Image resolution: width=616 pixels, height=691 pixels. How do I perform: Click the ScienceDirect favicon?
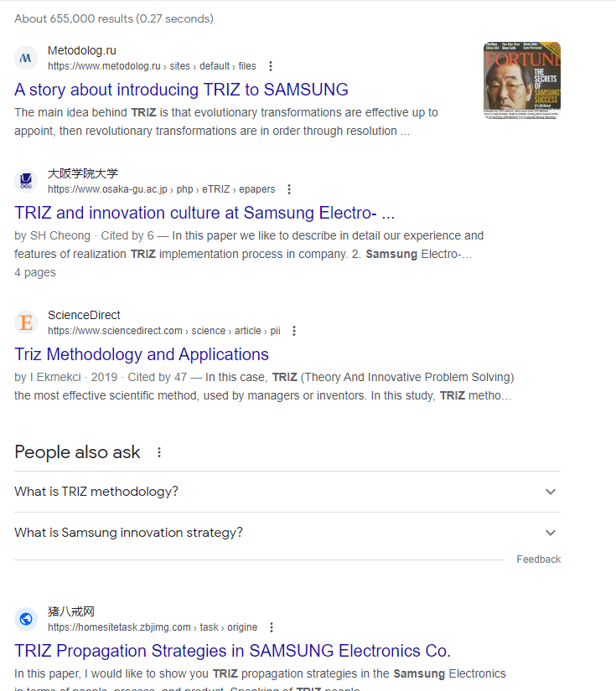[26, 322]
